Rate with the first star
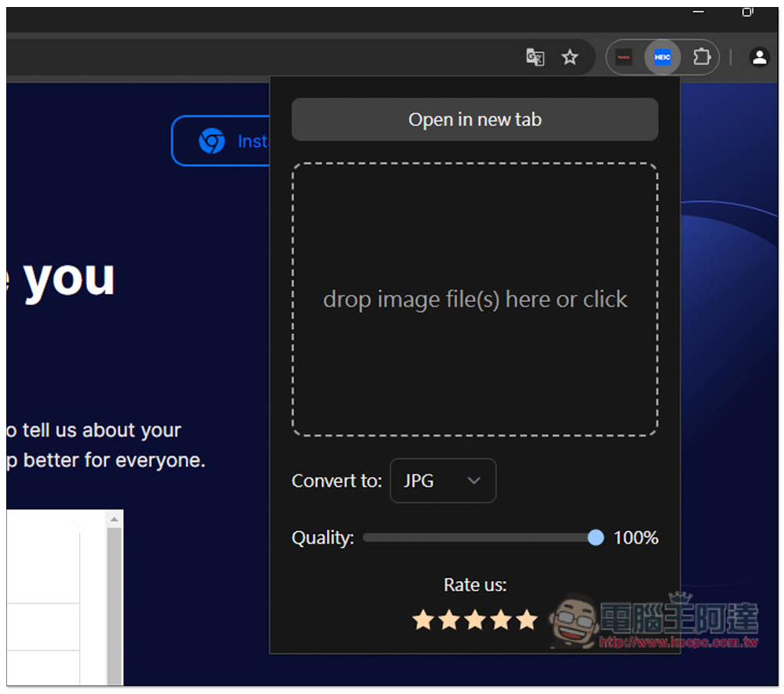 [423, 620]
